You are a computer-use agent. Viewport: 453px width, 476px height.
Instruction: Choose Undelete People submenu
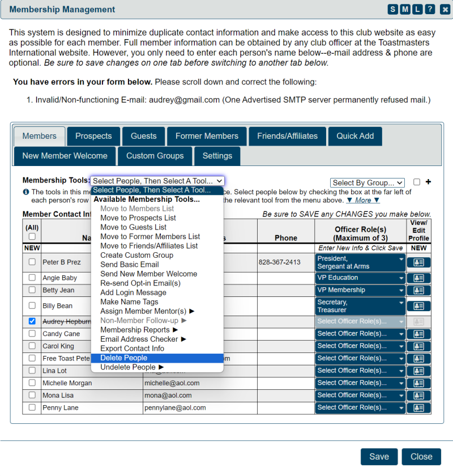point(157,367)
